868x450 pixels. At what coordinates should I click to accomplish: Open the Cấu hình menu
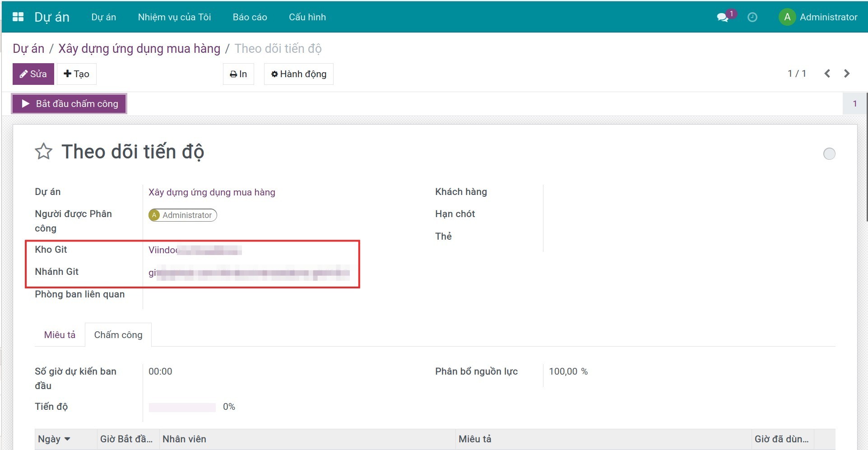[307, 17]
